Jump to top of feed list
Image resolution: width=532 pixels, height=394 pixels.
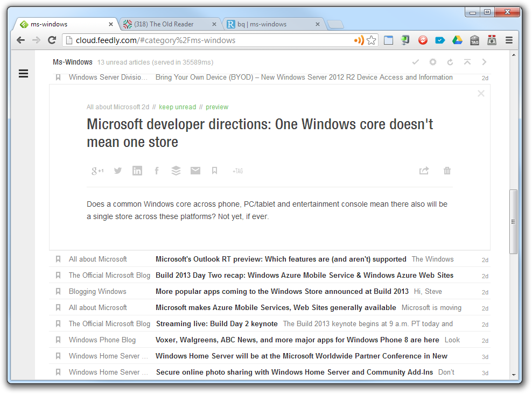pyautogui.click(x=467, y=62)
